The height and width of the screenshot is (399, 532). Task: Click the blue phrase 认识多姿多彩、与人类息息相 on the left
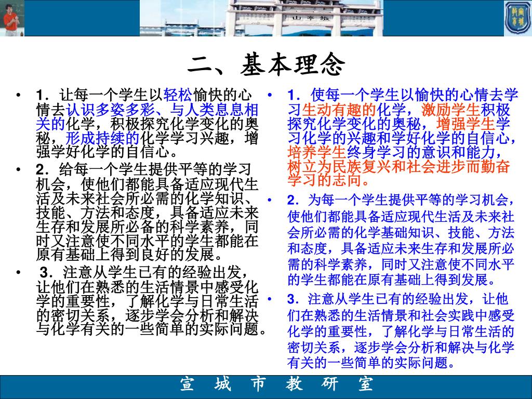click(162, 110)
